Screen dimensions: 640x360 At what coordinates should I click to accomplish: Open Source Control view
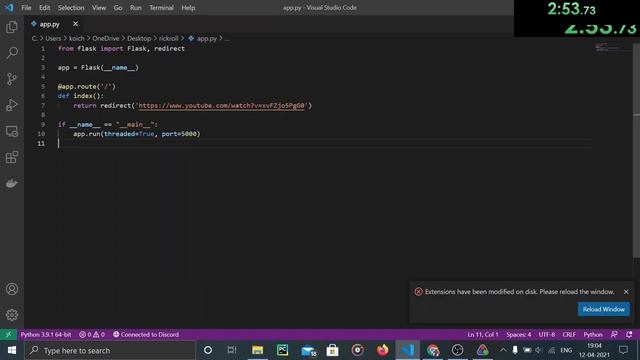click(12, 79)
